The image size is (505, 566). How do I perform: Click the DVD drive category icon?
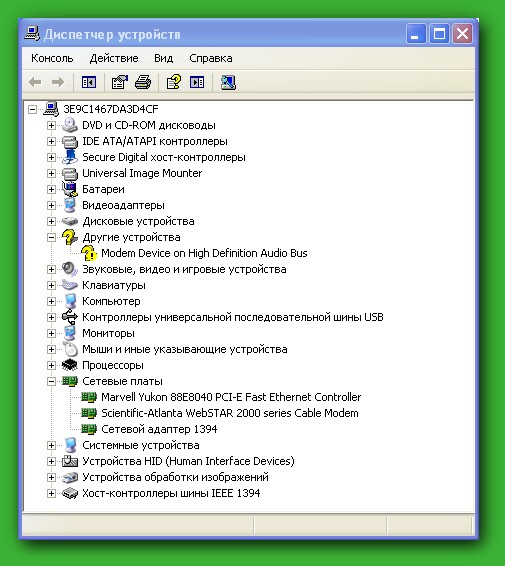(x=70, y=125)
